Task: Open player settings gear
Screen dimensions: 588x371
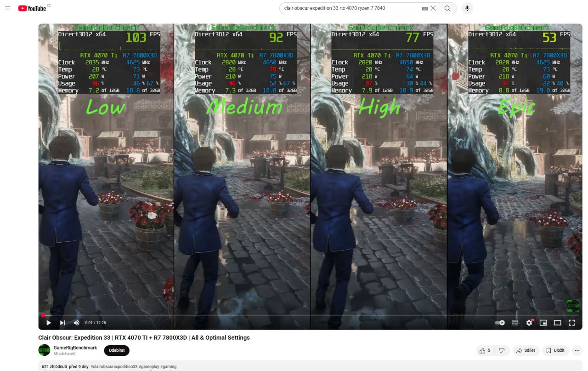Action: point(529,323)
